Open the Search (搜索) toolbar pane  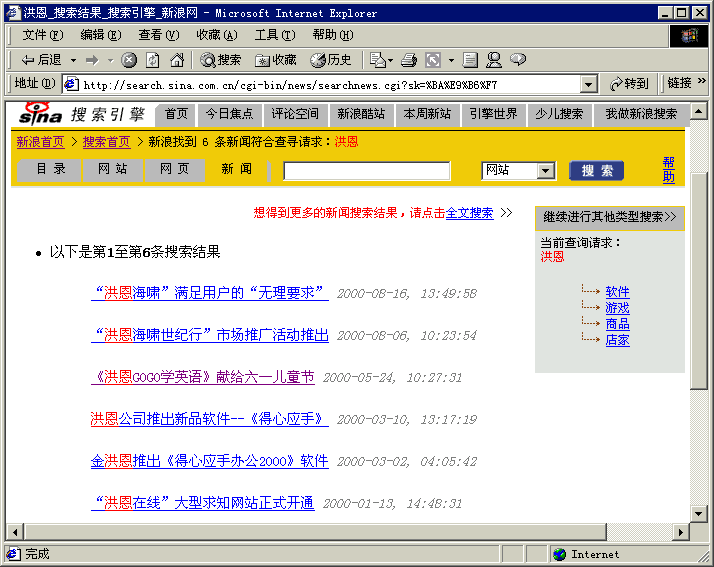tap(220, 60)
